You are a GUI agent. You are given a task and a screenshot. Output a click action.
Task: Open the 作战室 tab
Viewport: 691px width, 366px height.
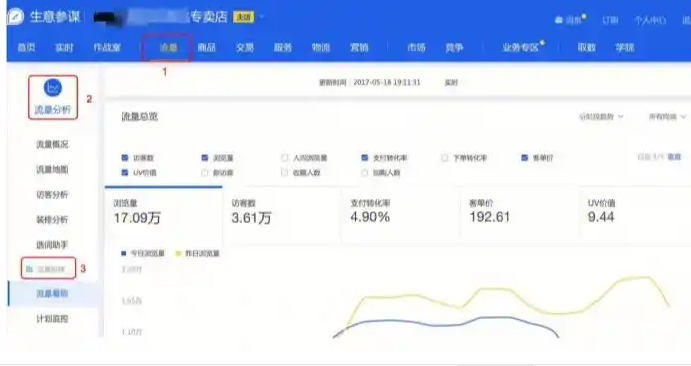point(107,48)
